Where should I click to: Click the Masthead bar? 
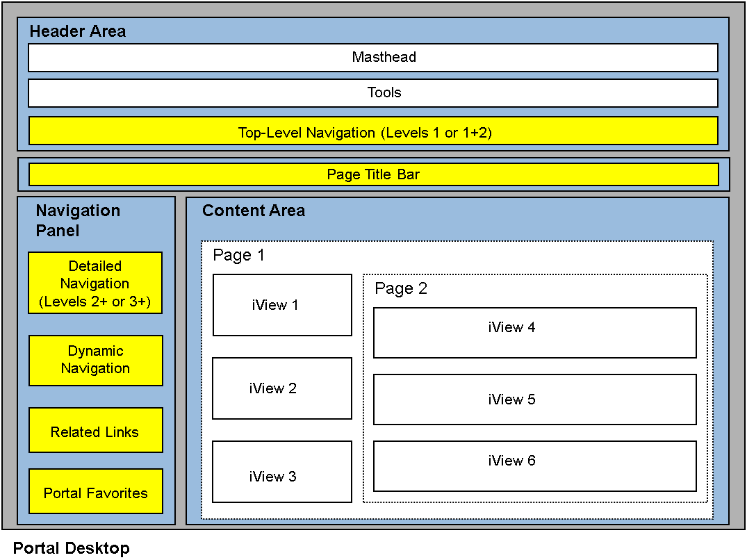coord(373,58)
